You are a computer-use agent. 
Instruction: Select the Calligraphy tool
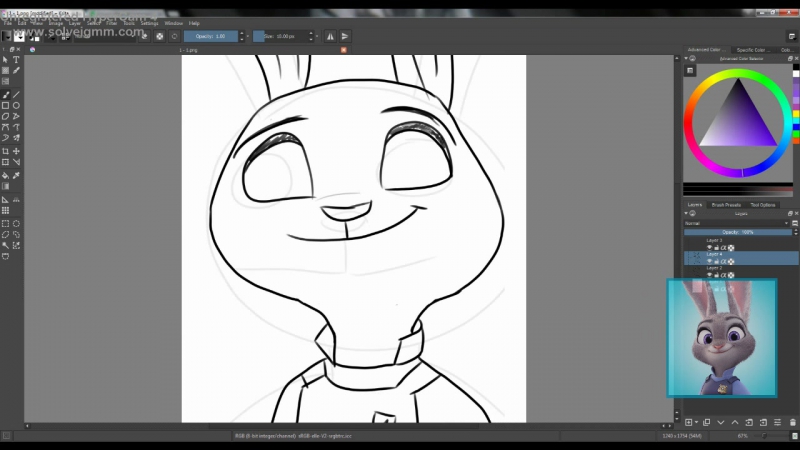(x=16, y=70)
